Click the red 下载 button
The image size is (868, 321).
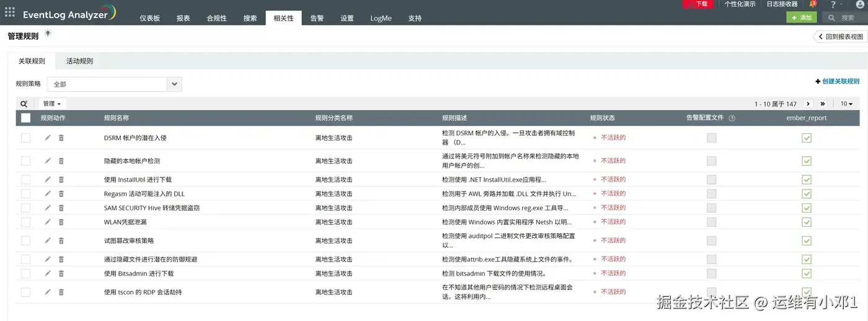[697, 4]
